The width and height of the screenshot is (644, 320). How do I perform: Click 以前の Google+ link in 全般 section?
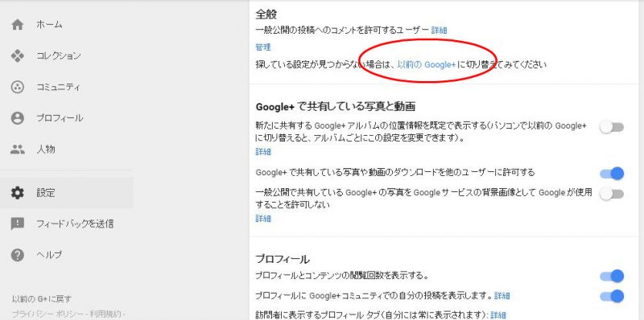[427, 64]
